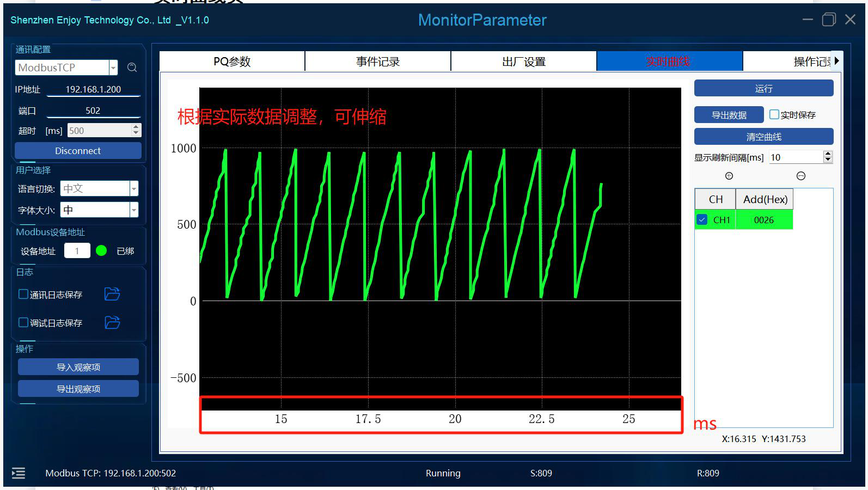This screenshot has height=490, width=868.
Task: Maximize the MonitorParameter window
Action: tap(829, 20)
